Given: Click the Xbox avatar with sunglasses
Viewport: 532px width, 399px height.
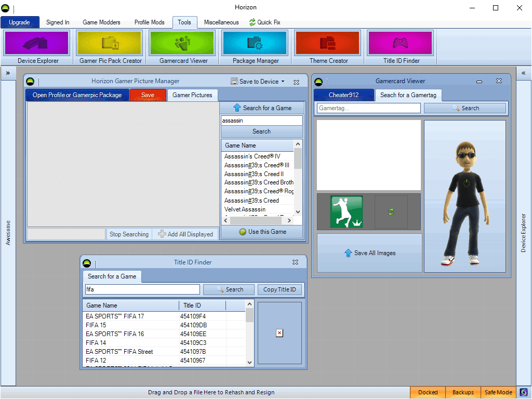Looking at the screenshot, I should pos(465,203).
